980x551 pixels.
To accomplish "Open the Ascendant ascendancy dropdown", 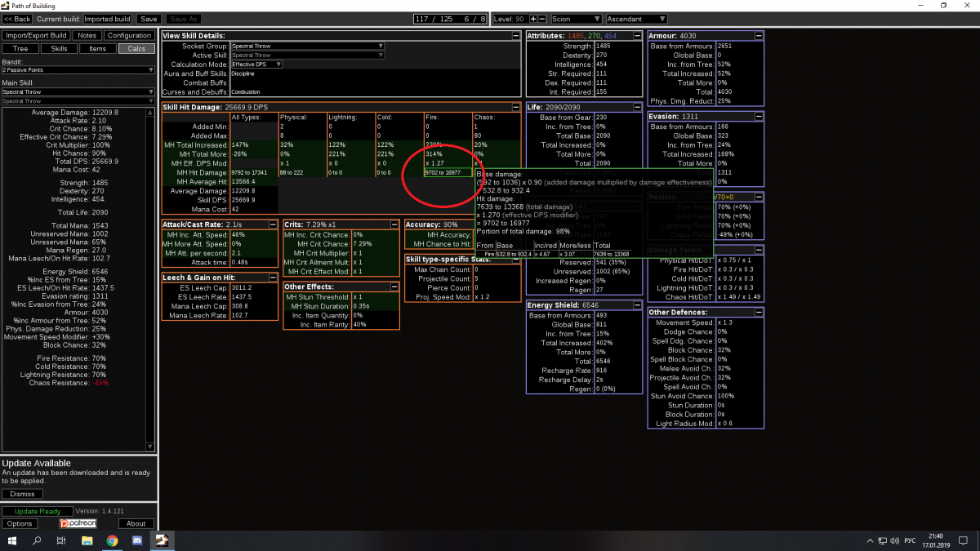I will pyautogui.click(x=636, y=19).
